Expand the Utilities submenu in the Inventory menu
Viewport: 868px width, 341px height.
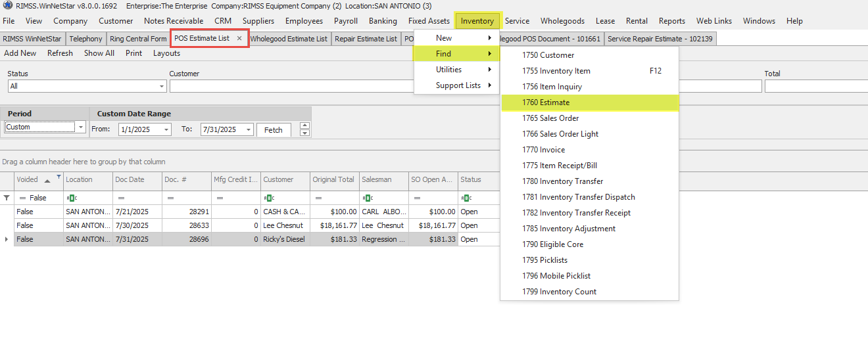457,70
